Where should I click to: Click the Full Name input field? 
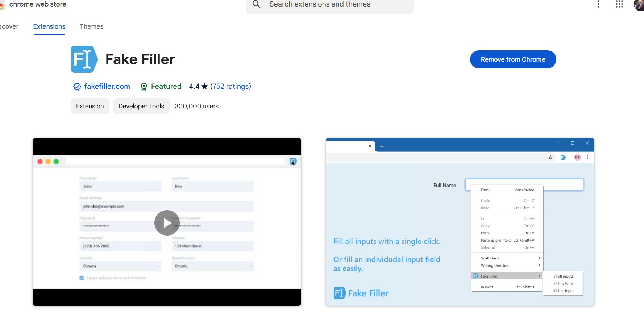524,184
